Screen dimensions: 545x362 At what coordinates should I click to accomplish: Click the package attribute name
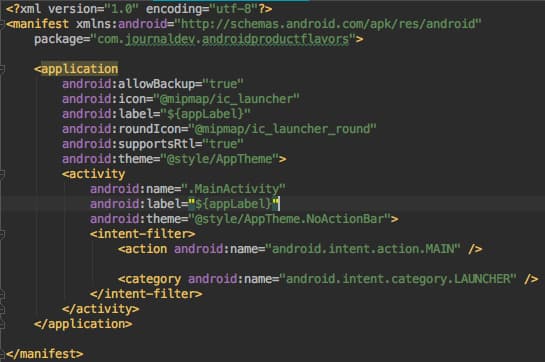[58, 39]
